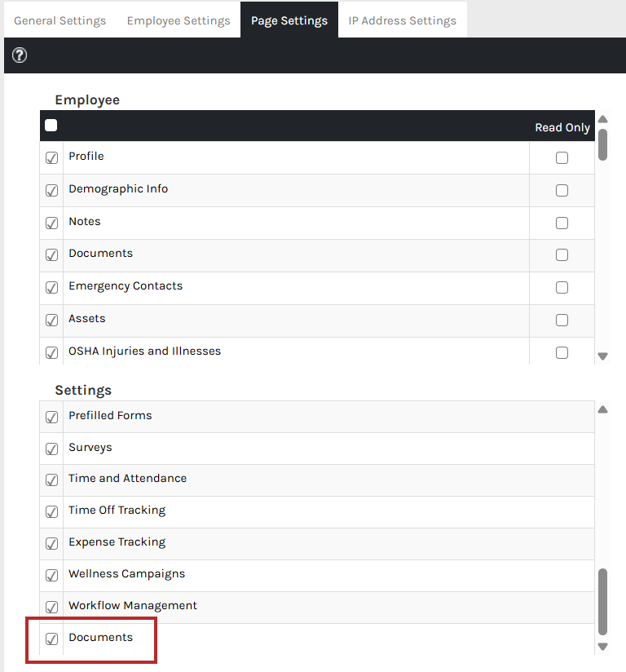Enable Read Only for Employee Documents
Viewport: 626px width, 672px height.
[x=562, y=255]
